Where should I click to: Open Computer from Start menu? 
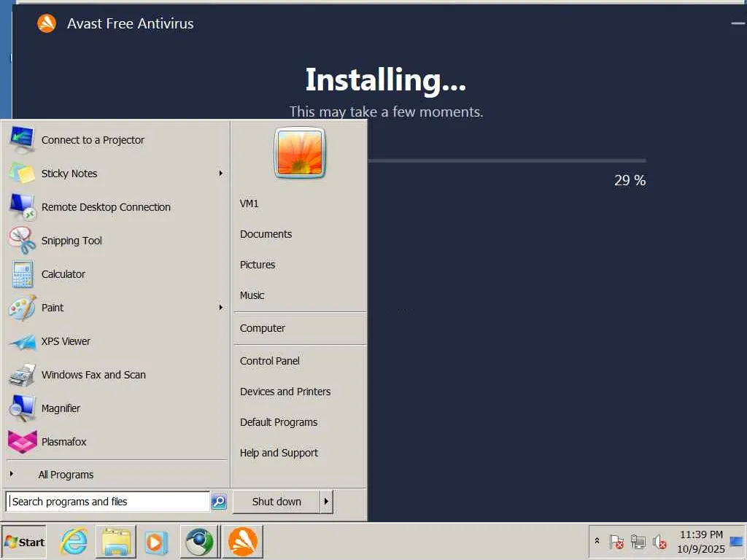coord(263,328)
